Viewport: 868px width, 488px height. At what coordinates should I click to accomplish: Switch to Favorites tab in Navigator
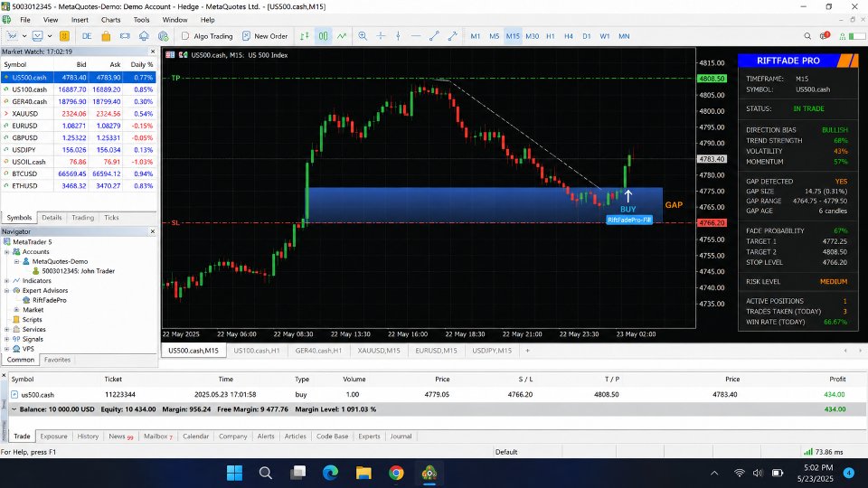(57, 360)
